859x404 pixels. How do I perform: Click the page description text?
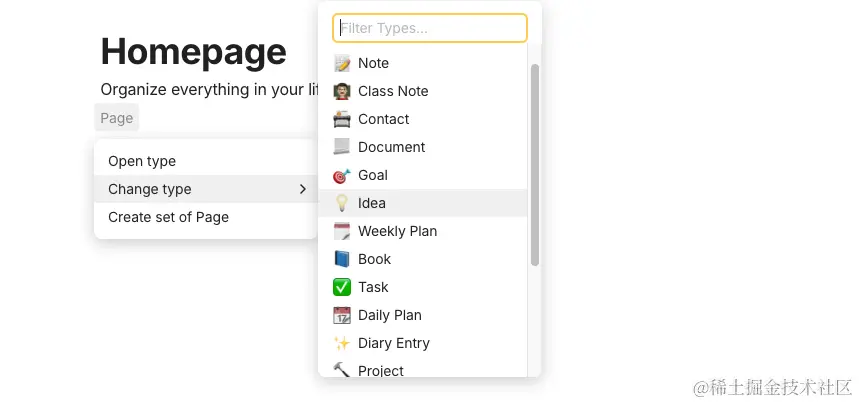click(209, 89)
